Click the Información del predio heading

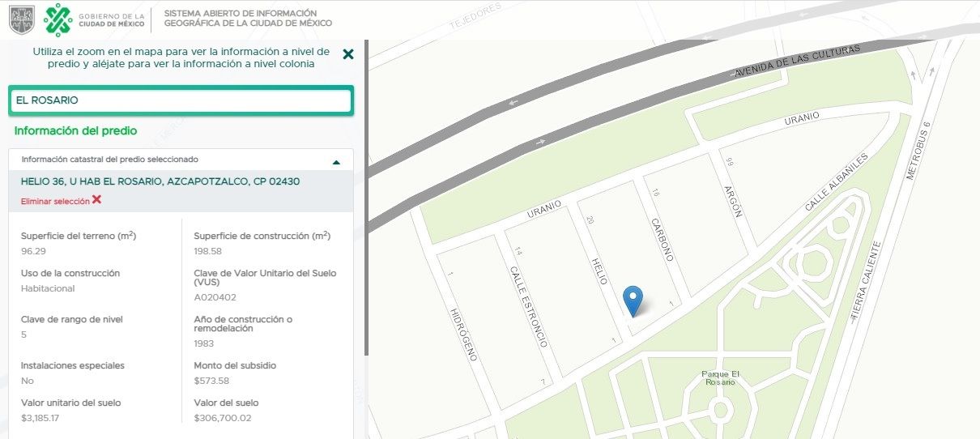click(x=76, y=130)
